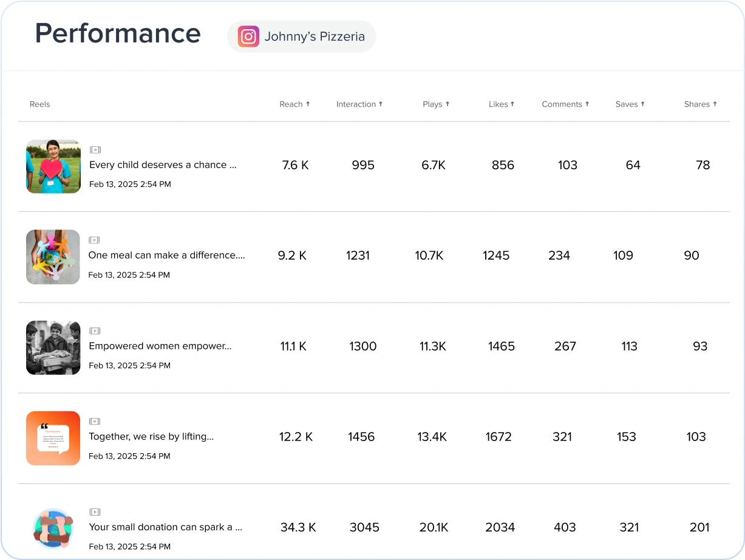
Task: Click the reel icon above "Empowered women empower"
Action: pyautogui.click(x=95, y=330)
